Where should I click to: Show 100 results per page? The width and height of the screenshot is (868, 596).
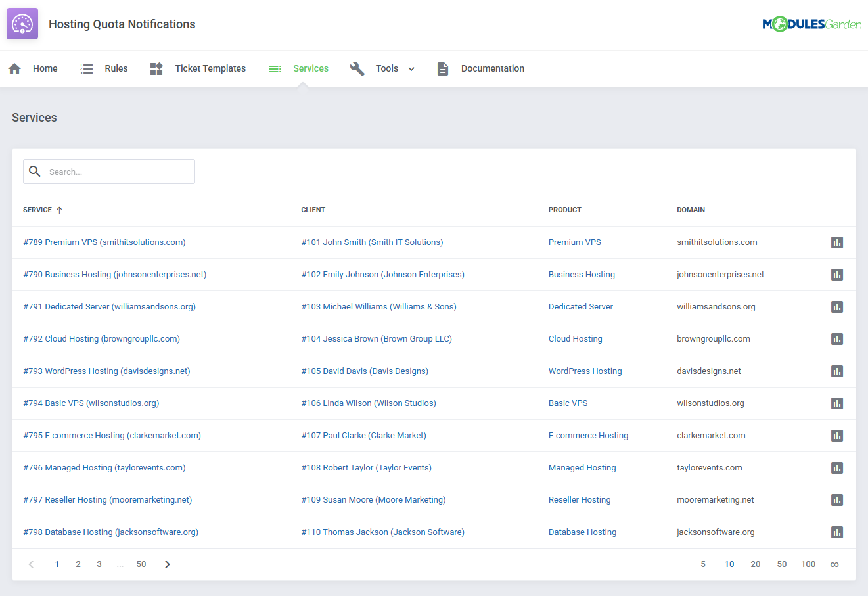pos(808,564)
